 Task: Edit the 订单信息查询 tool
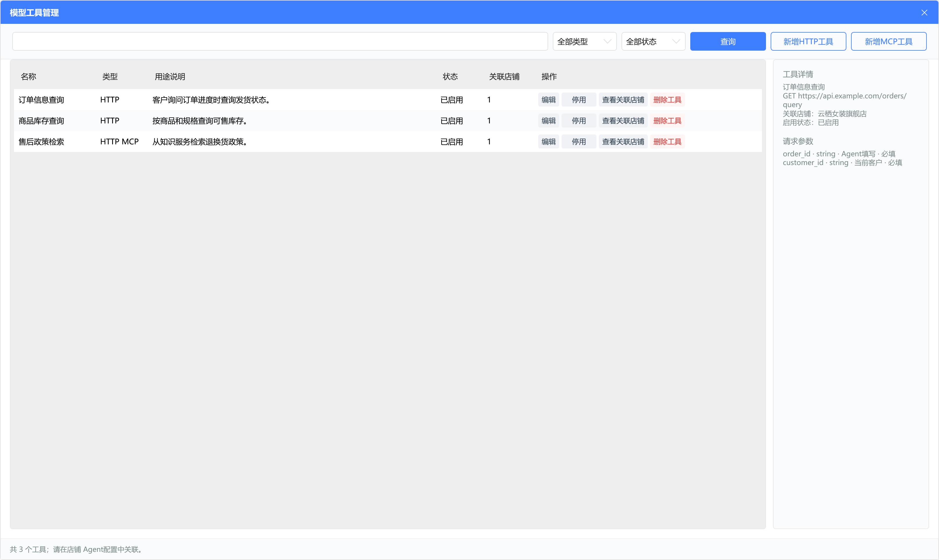coord(548,100)
